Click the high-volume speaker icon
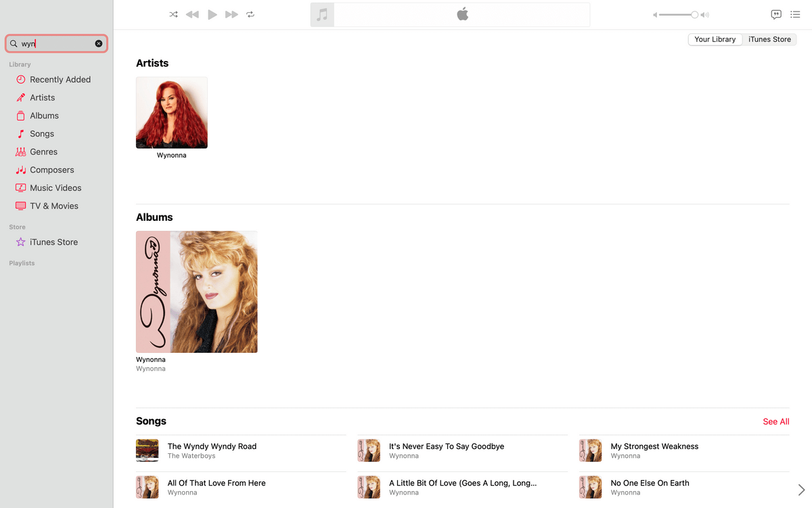 click(704, 15)
